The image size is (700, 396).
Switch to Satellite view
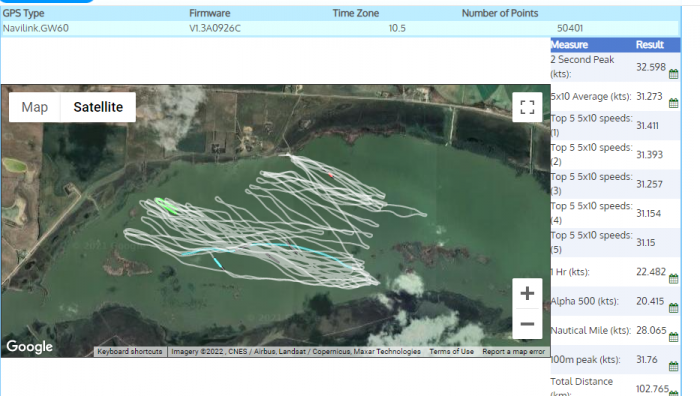[x=98, y=107]
